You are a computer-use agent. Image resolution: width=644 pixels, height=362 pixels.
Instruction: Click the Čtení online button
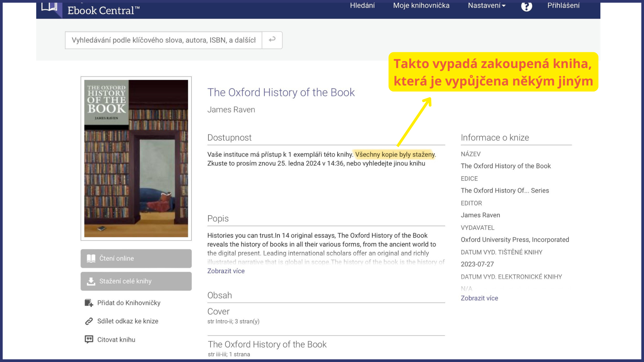coord(136,258)
